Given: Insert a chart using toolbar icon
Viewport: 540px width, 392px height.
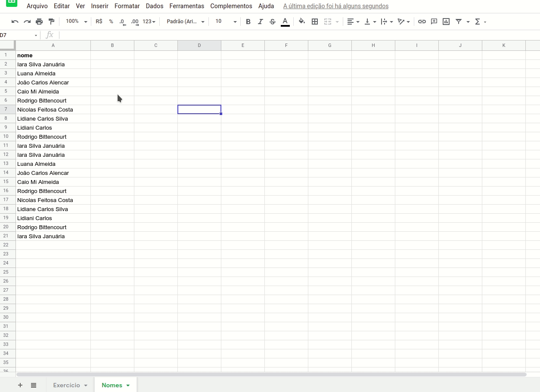Looking at the screenshot, I should 446,22.
